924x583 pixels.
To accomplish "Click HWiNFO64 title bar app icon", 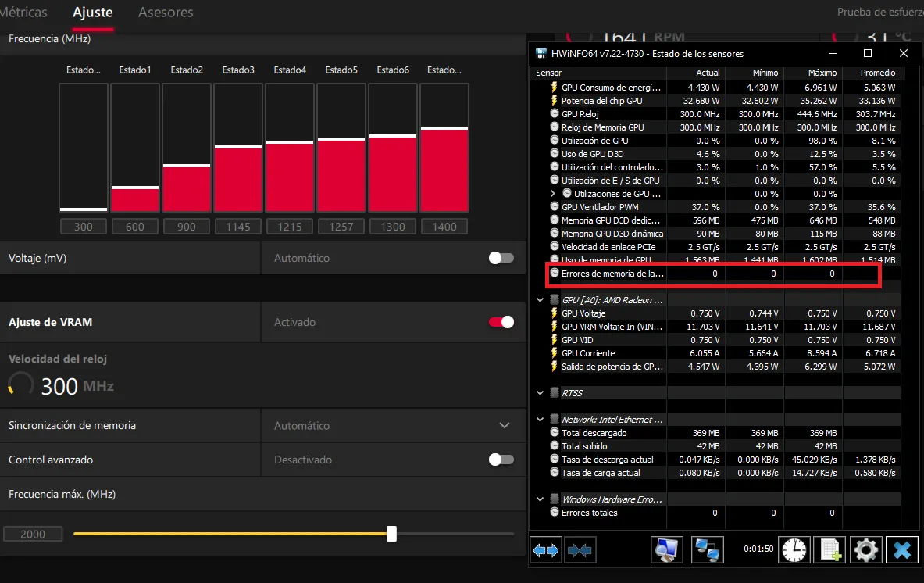I will point(541,53).
